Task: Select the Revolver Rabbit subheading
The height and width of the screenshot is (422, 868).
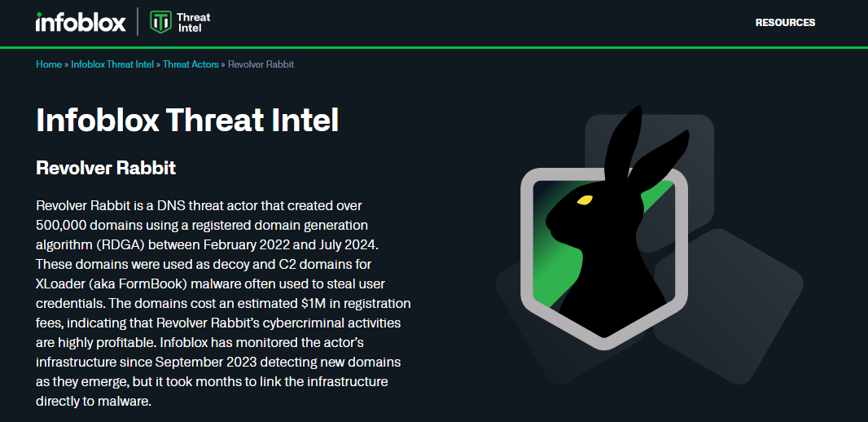Action: tap(106, 169)
